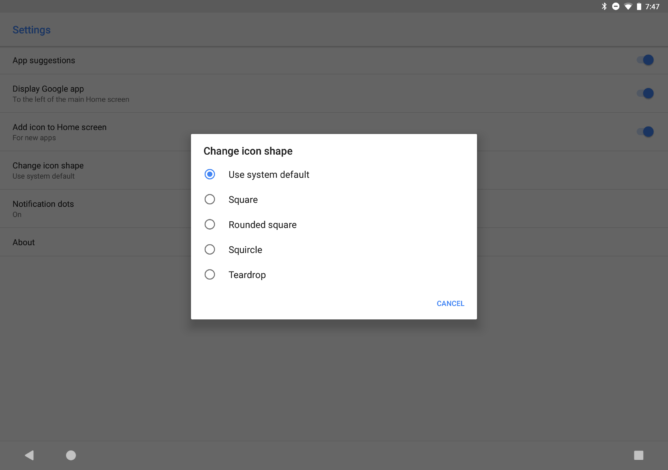The image size is (668, 470).
Task: Tap the Android home navigation button
Action: click(71, 455)
